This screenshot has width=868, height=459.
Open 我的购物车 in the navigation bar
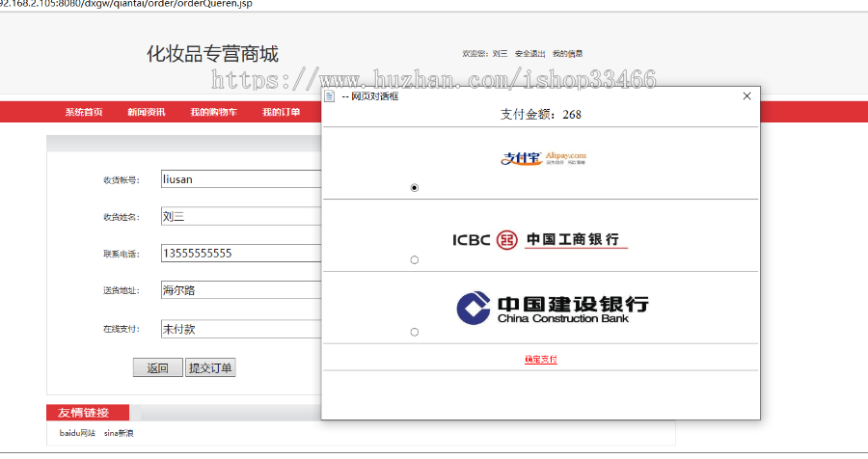pyautogui.click(x=214, y=112)
